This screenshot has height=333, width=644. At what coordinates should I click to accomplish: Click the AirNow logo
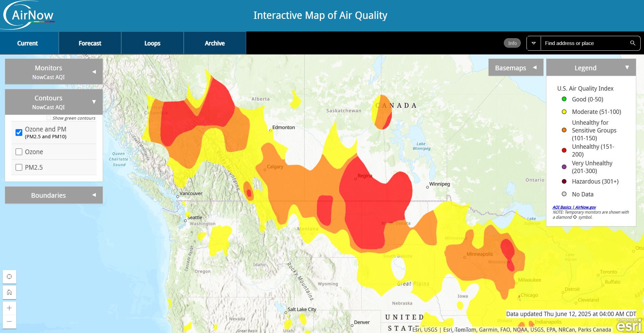tap(29, 15)
